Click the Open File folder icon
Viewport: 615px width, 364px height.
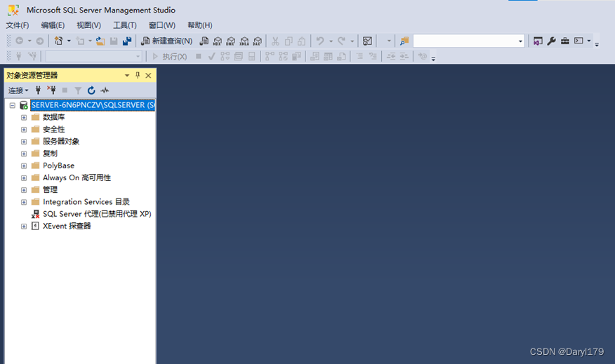pyautogui.click(x=100, y=41)
